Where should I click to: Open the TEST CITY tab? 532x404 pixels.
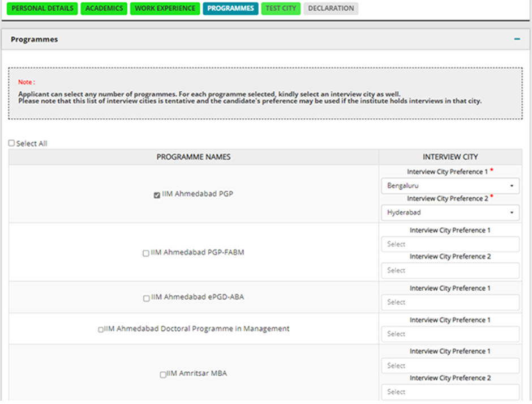pyautogui.click(x=281, y=8)
